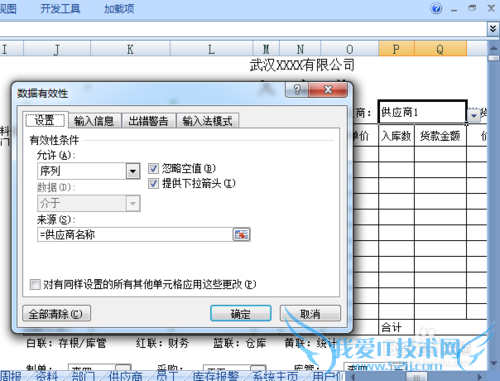Click the 红联：财务 text
This screenshot has height=381, width=500.
point(162,343)
